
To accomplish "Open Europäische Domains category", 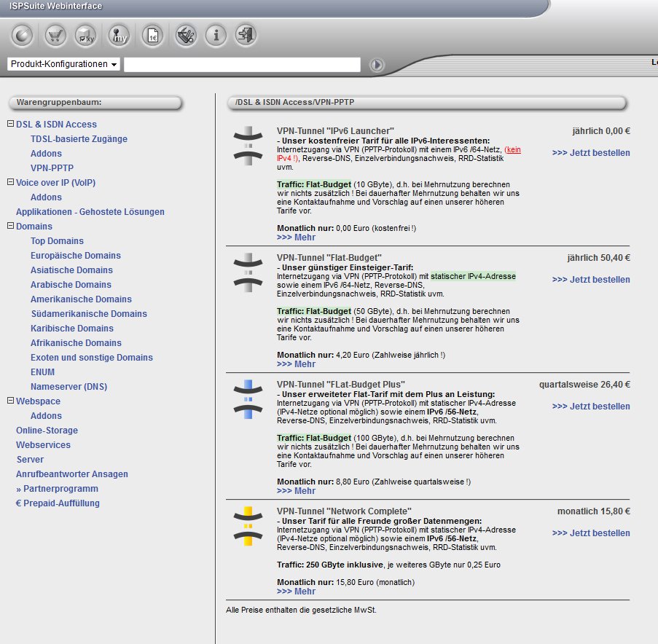I will [75, 255].
